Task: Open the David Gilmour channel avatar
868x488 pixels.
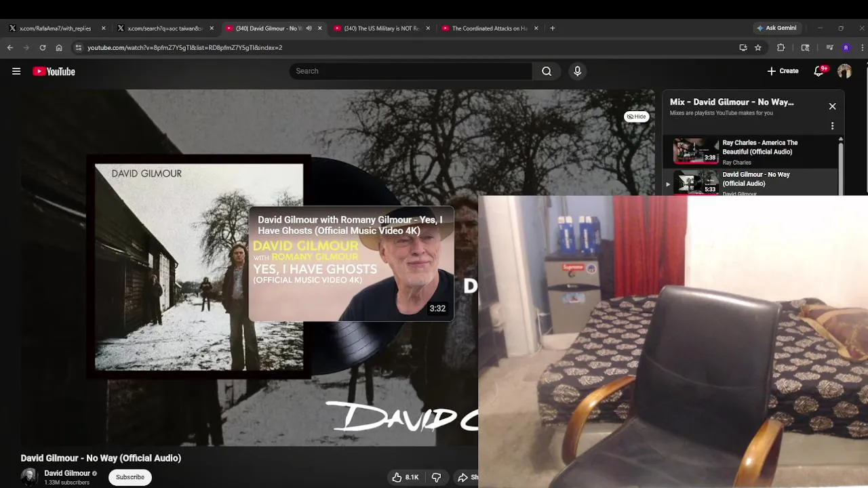Action: pyautogui.click(x=29, y=477)
